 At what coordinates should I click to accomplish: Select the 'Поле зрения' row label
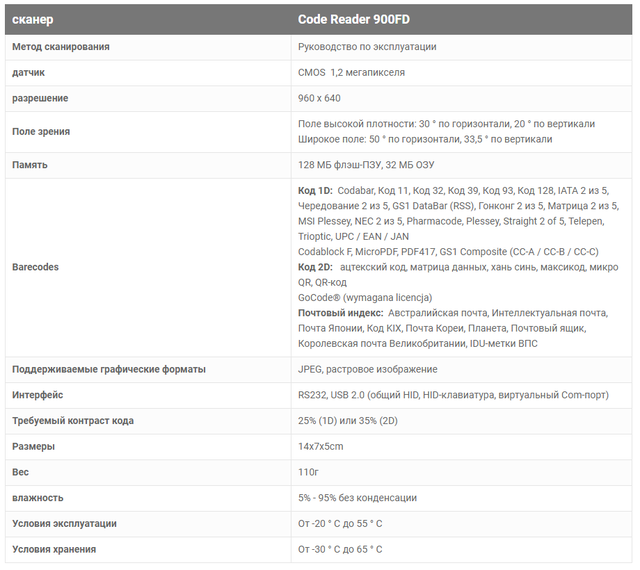tap(41, 131)
